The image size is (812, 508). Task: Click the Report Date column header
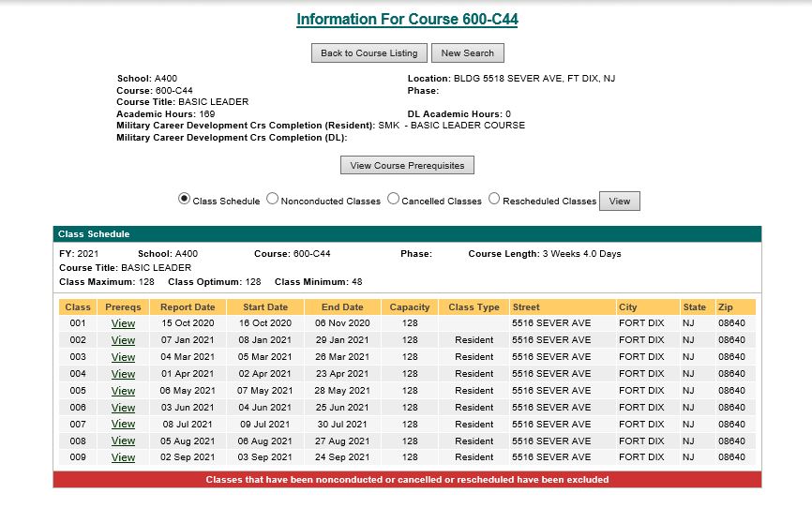(x=188, y=307)
